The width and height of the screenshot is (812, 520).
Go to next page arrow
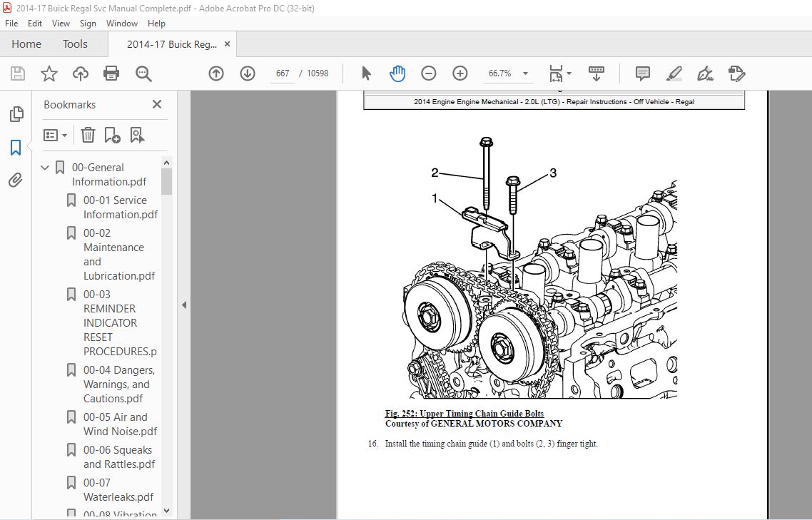248,73
